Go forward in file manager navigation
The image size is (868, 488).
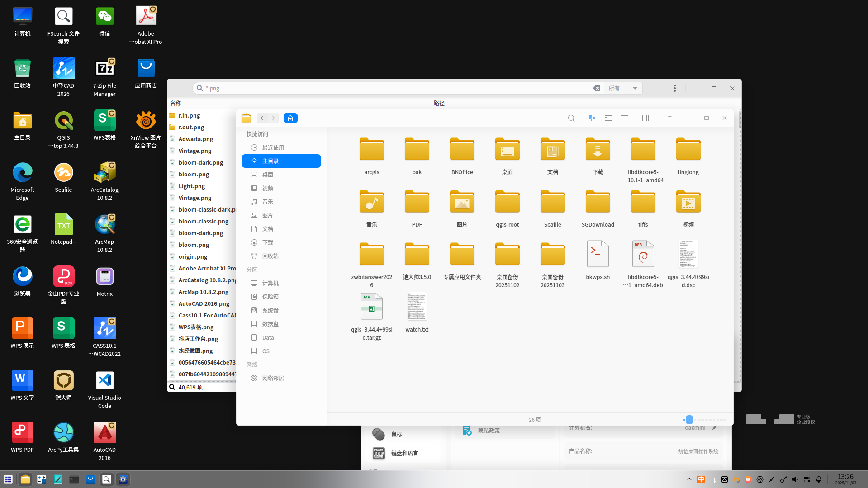(273, 118)
